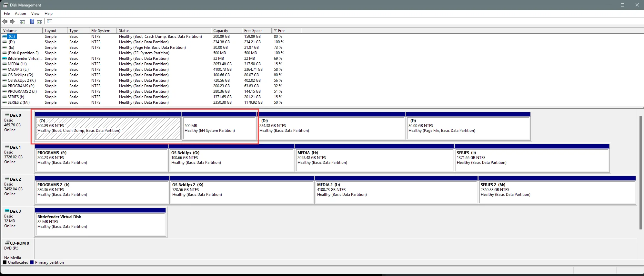Select the MEDIA (H:) partition block on Disk 1
Image resolution: width=644 pixels, height=276 pixels.
[x=374, y=158]
